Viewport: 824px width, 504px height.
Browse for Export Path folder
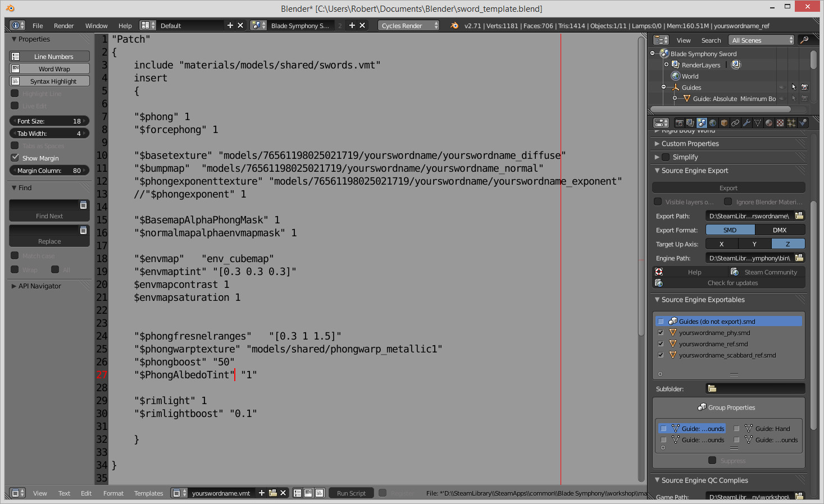[799, 216]
